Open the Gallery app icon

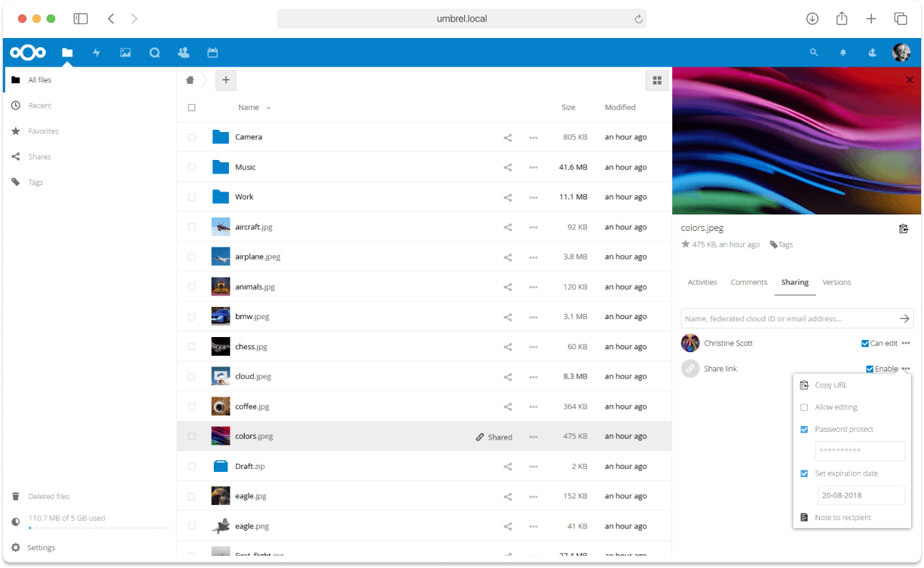[126, 52]
